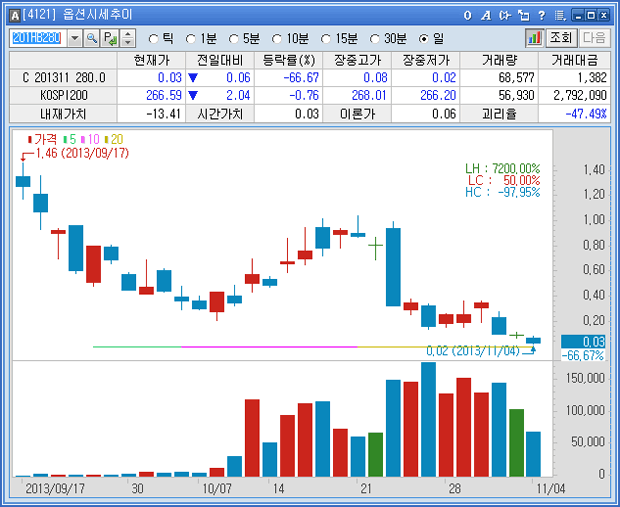Choose the 일 (daily) radio button

click(425, 38)
